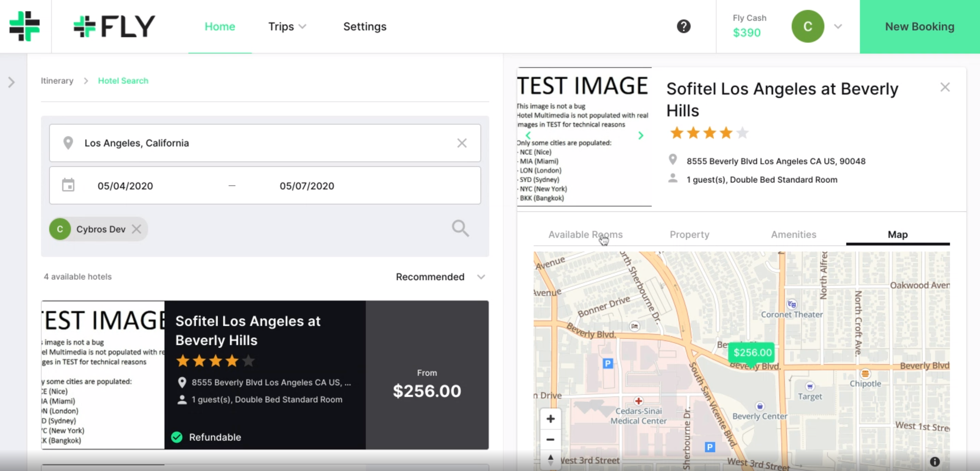Zoom out the map with minus button
980x471 pixels.
tap(550, 439)
